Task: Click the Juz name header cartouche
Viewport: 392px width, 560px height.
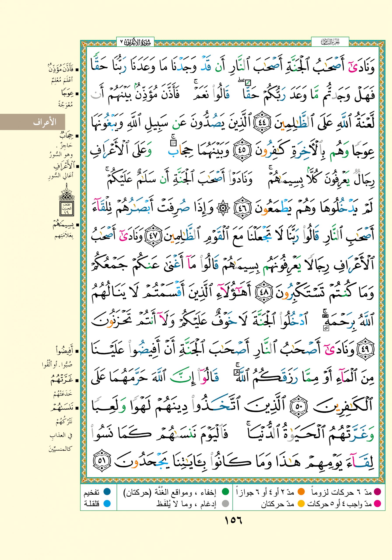Action: [330, 42]
